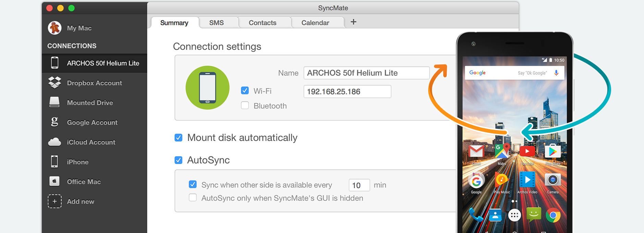Toggle Mount disk automatically checkbox

(x=178, y=138)
